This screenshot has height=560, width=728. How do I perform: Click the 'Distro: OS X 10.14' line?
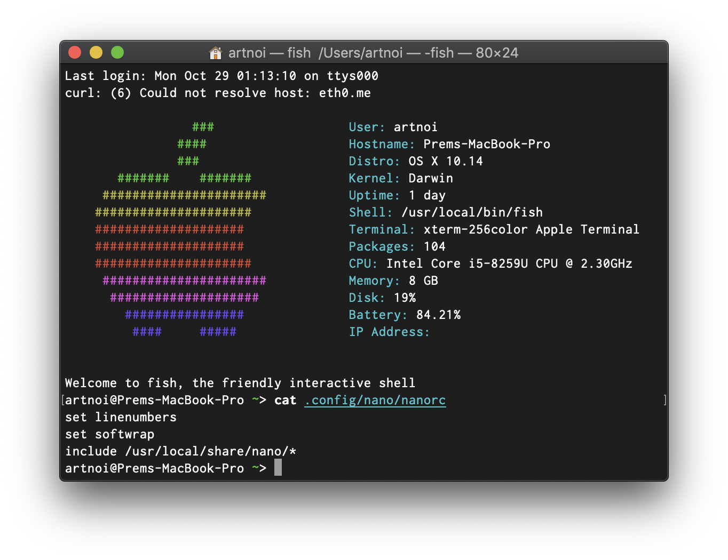coord(416,161)
